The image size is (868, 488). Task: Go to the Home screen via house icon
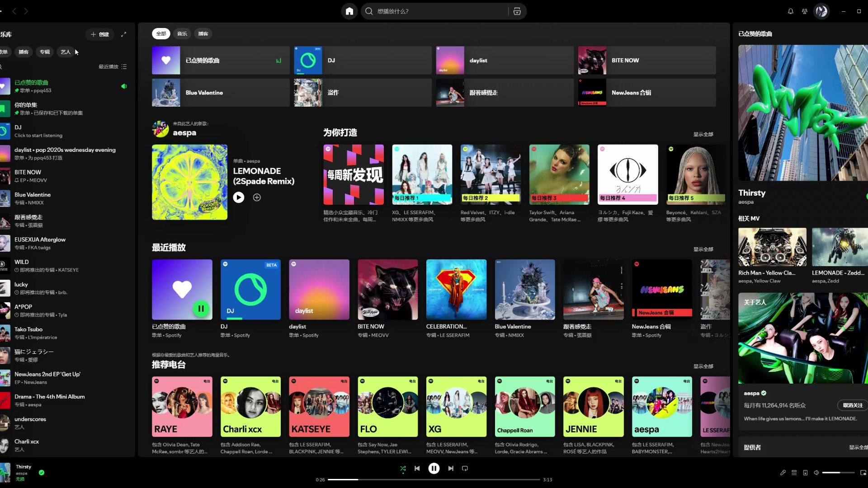349,11
